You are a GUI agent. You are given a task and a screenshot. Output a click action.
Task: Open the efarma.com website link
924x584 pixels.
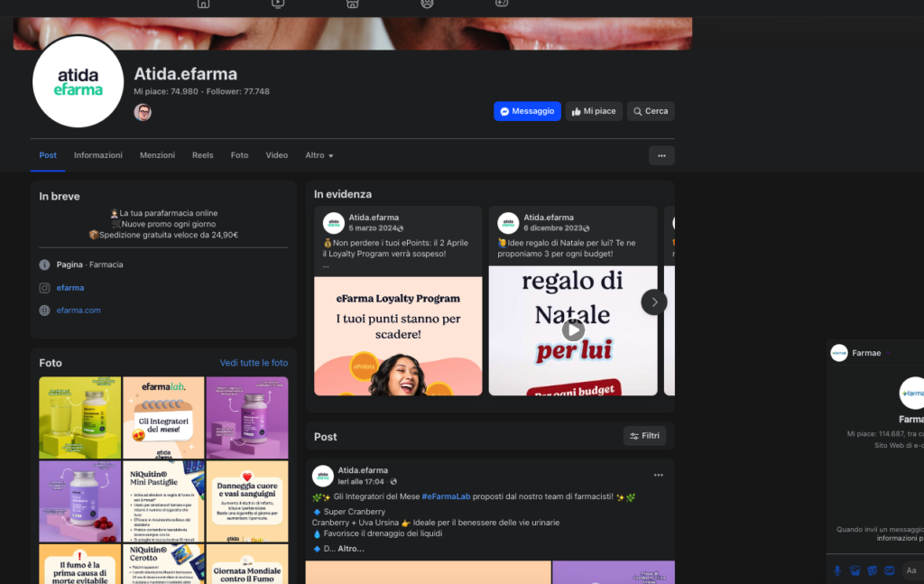(79, 310)
